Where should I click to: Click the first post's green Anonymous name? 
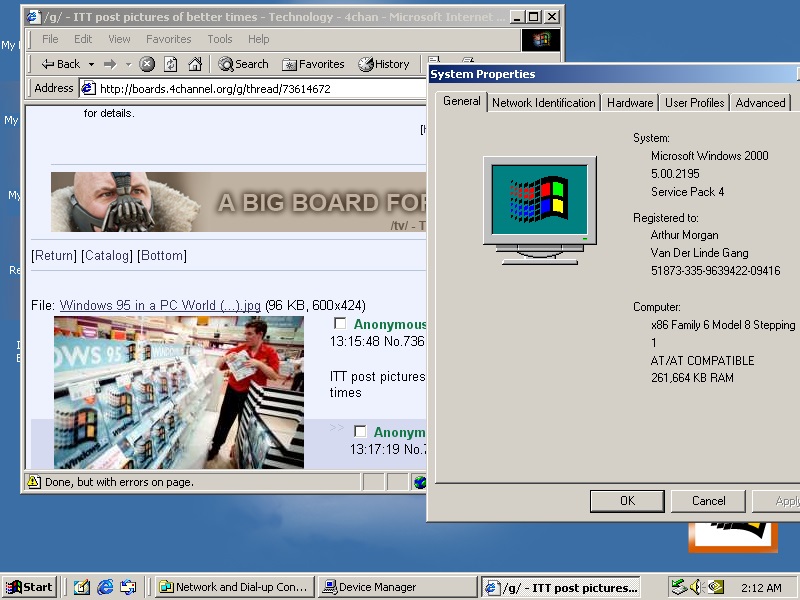390,324
